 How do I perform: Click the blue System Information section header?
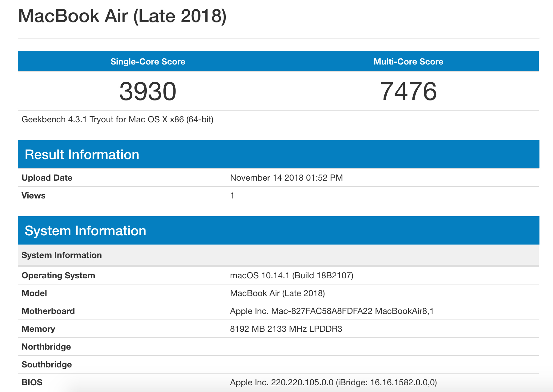pyautogui.click(x=278, y=230)
